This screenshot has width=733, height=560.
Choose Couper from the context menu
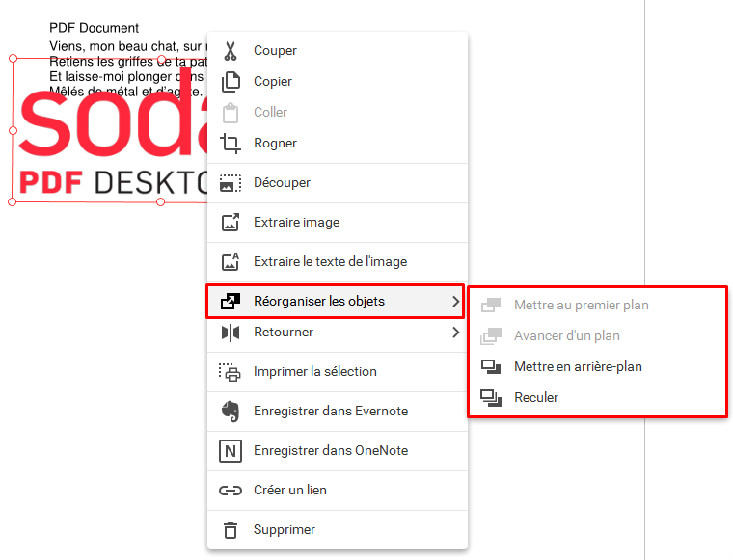(x=337, y=51)
